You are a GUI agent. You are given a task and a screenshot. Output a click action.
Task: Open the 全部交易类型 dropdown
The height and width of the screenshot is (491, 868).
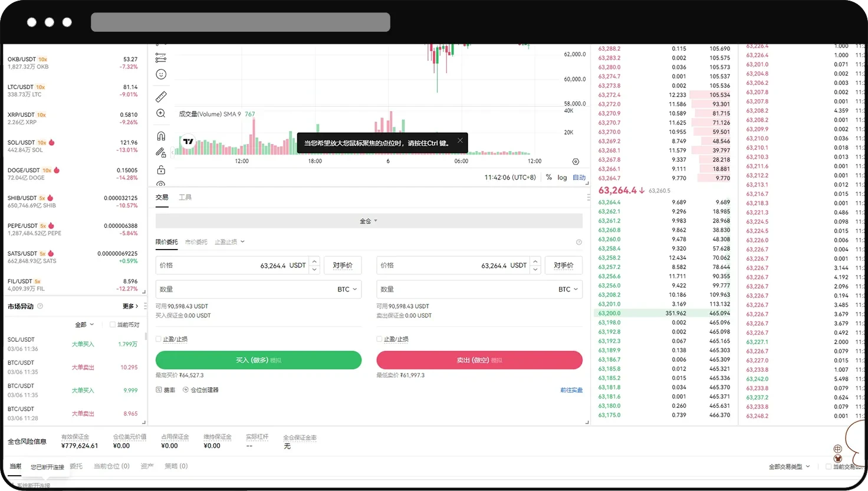tap(789, 466)
